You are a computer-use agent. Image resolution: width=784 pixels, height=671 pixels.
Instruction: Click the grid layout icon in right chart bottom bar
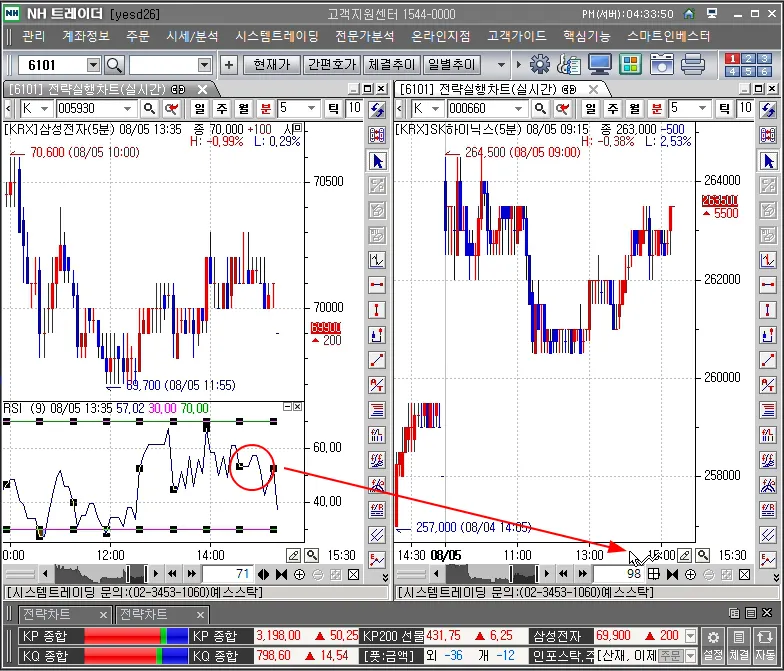coord(654,574)
